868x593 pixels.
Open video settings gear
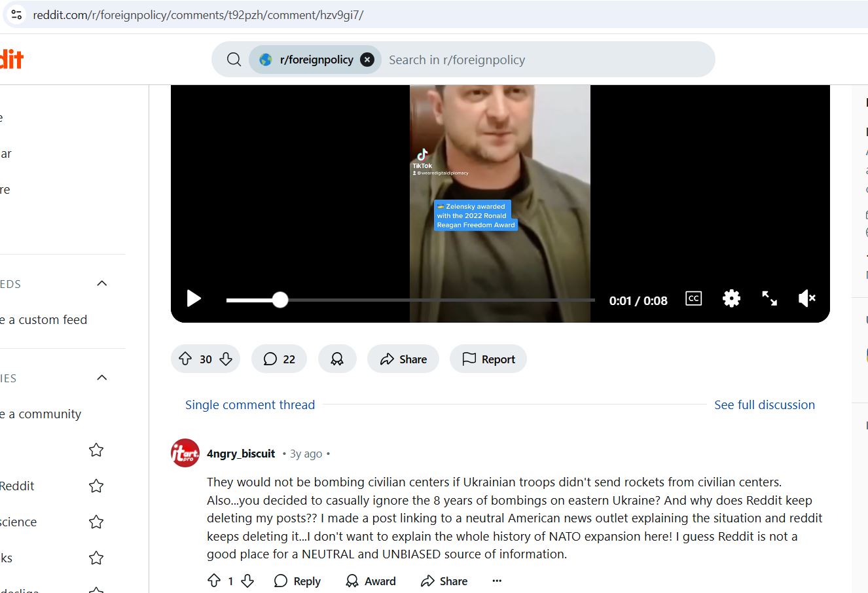[x=731, y=298]
